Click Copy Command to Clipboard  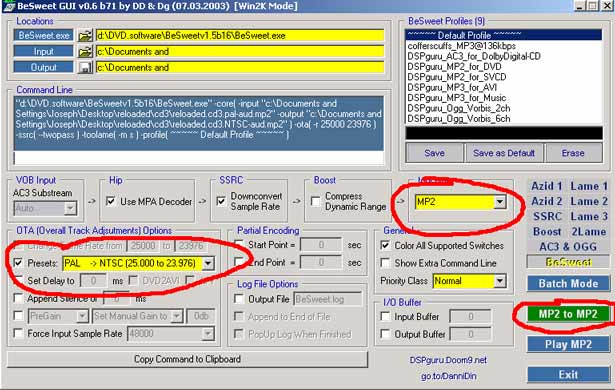[187, 359]
